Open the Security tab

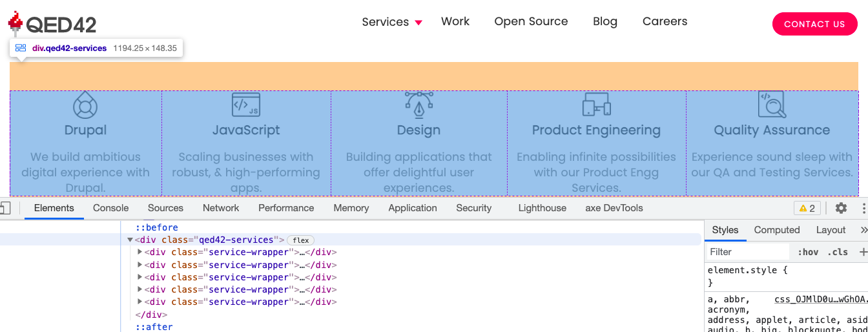[474, 208]
